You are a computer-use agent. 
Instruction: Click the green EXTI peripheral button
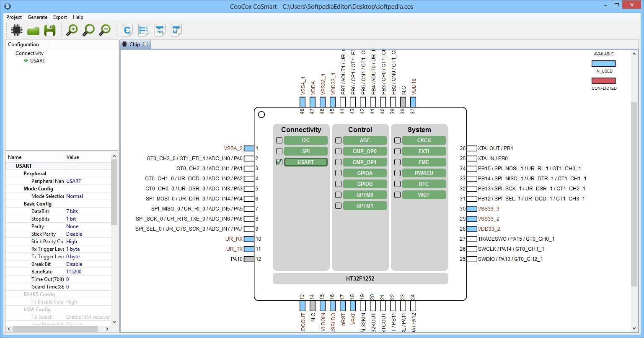(424, 151)
